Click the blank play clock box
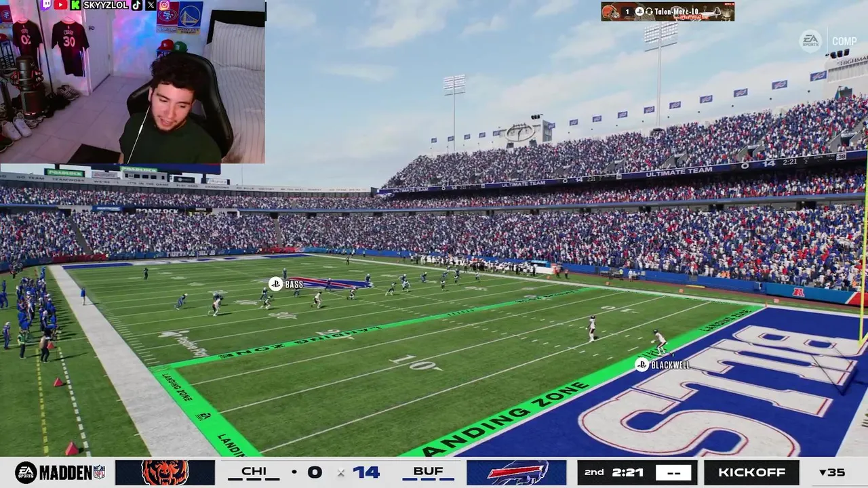868x488 pixels. click(x=673, y=472)
